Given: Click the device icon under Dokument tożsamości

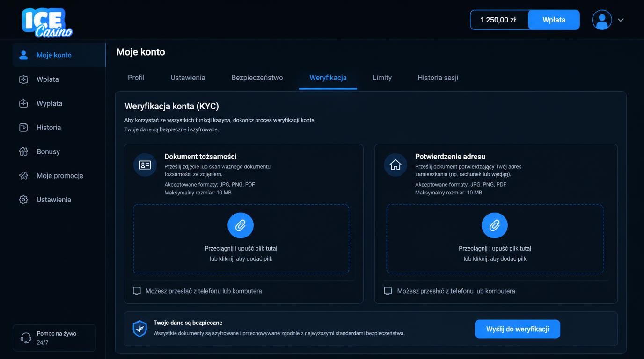Looking at the screenshot, I should [x=137, y=291].
